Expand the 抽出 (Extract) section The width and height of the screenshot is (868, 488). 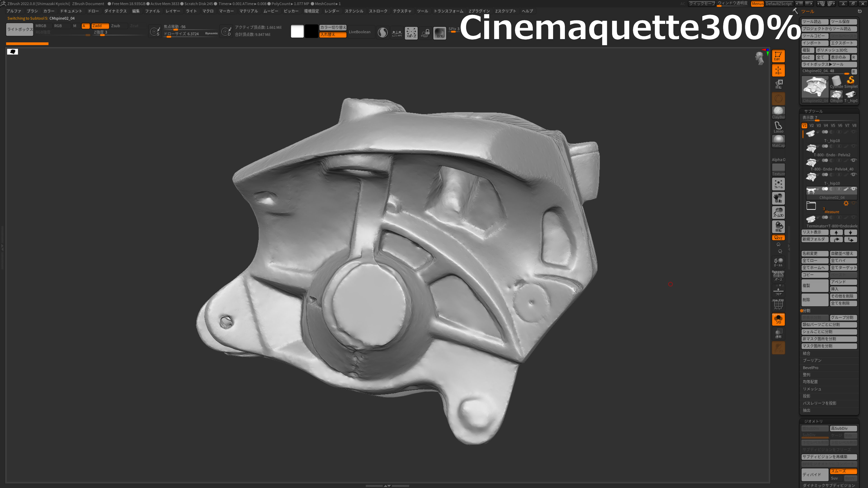(806, 410)
